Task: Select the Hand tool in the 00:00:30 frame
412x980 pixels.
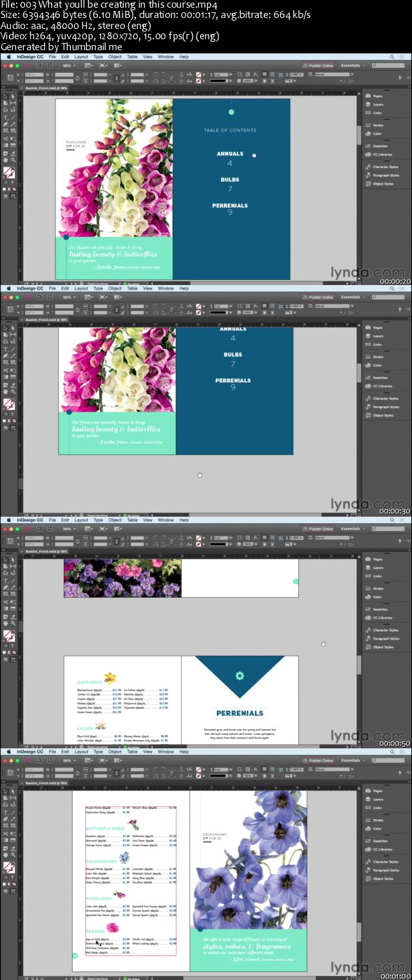Action: [6, 392]
